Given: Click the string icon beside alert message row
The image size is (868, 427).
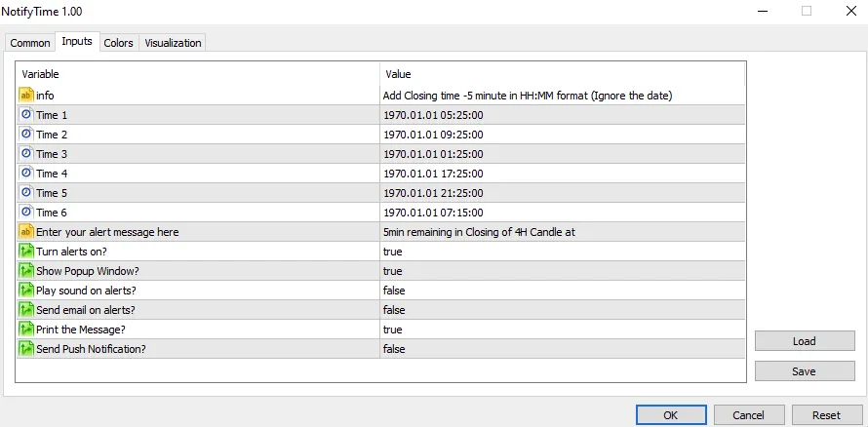Looking at the screenshot, I should coord(26,232).
